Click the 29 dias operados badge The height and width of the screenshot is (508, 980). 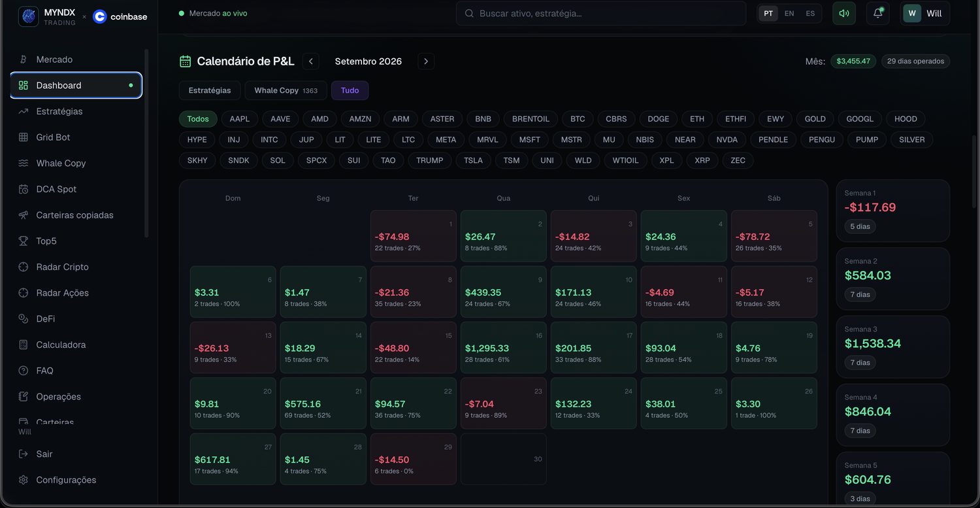(x=915, y=61)
